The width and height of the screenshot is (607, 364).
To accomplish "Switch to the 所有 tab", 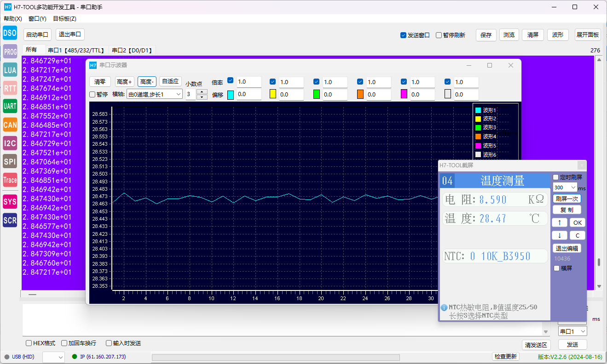I will tap(31, 50).
